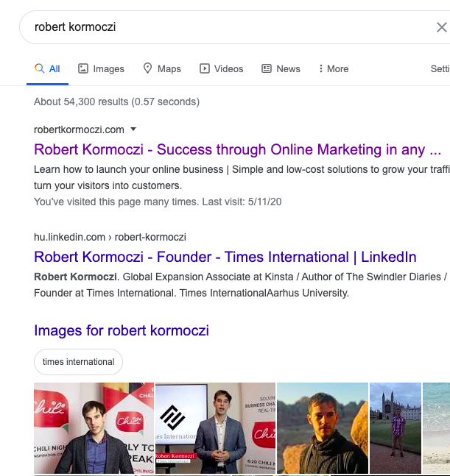Open the sunset portrait thumbnail near the rocks
The width and height of the screenshot is (450, 476).
pos(323,428)
